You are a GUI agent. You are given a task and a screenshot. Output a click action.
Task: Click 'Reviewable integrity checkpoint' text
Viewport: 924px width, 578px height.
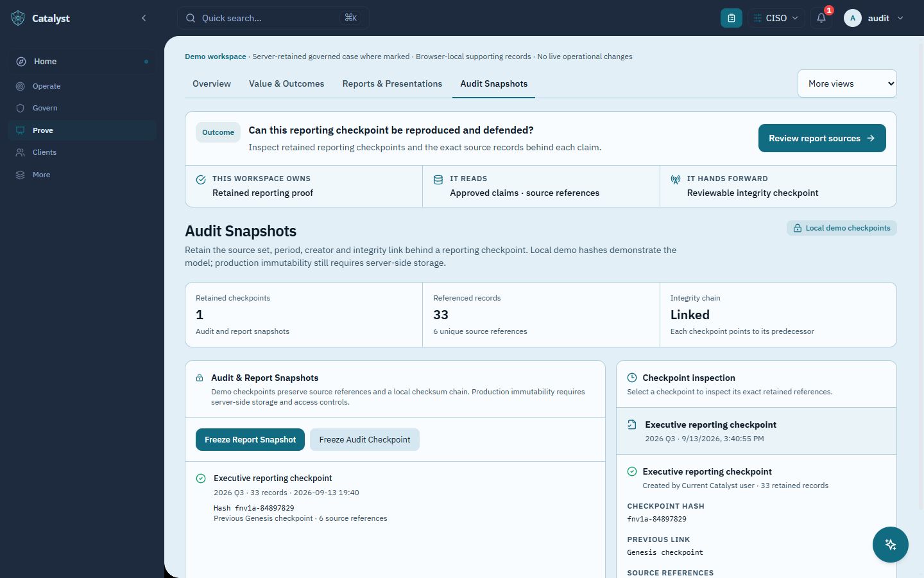click(753, 193)
